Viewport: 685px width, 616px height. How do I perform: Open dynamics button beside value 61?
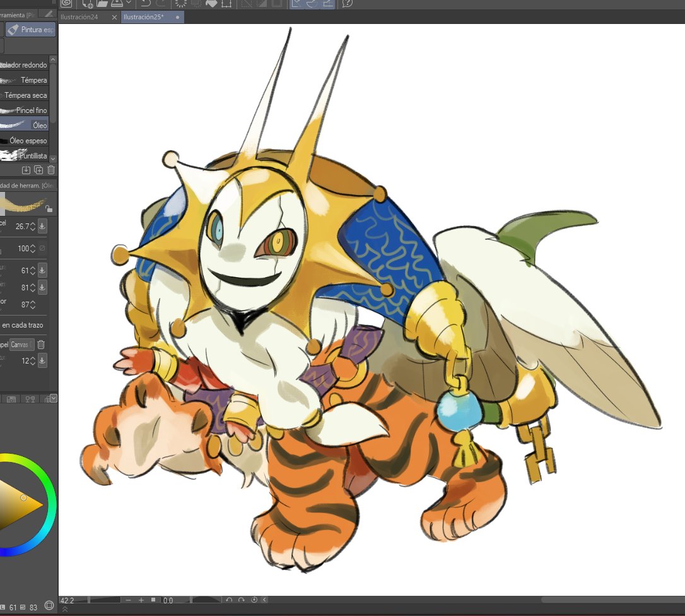pos(42,270)
